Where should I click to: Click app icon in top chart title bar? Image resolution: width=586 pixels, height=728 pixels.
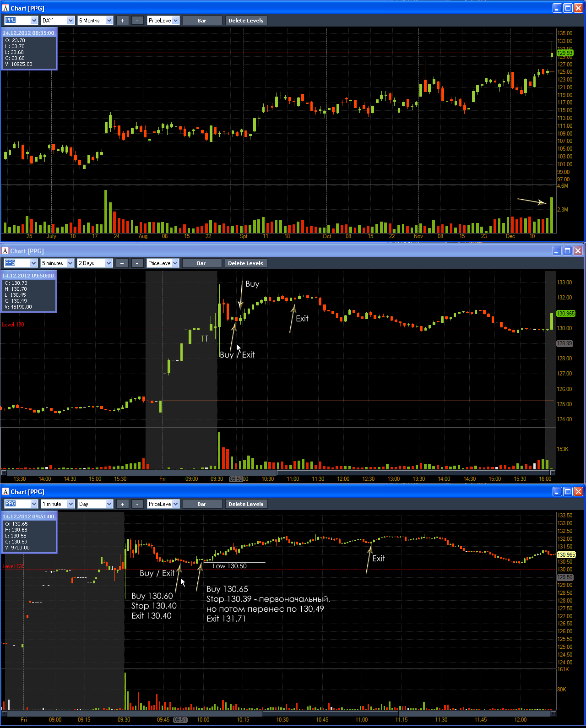[5, 8]
